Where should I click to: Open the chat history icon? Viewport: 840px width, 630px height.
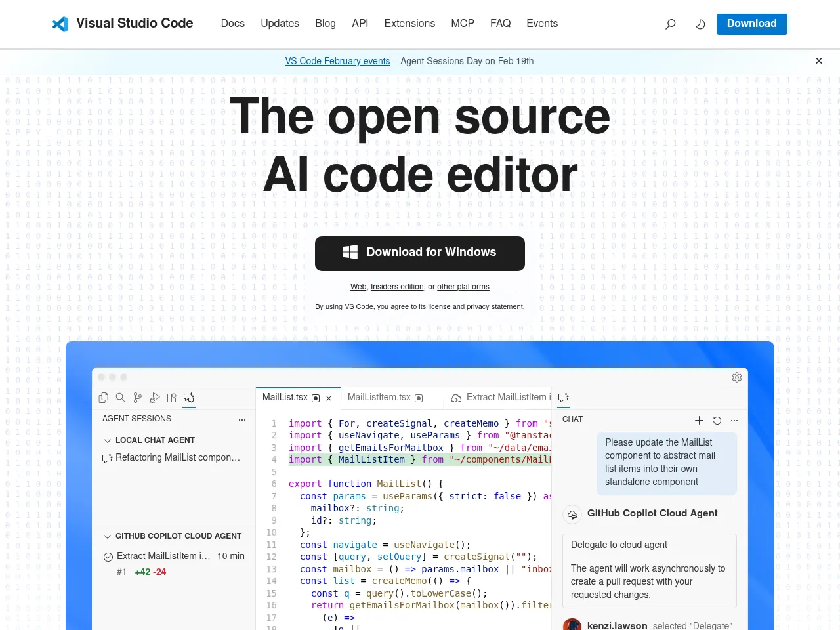click(717, 420)
